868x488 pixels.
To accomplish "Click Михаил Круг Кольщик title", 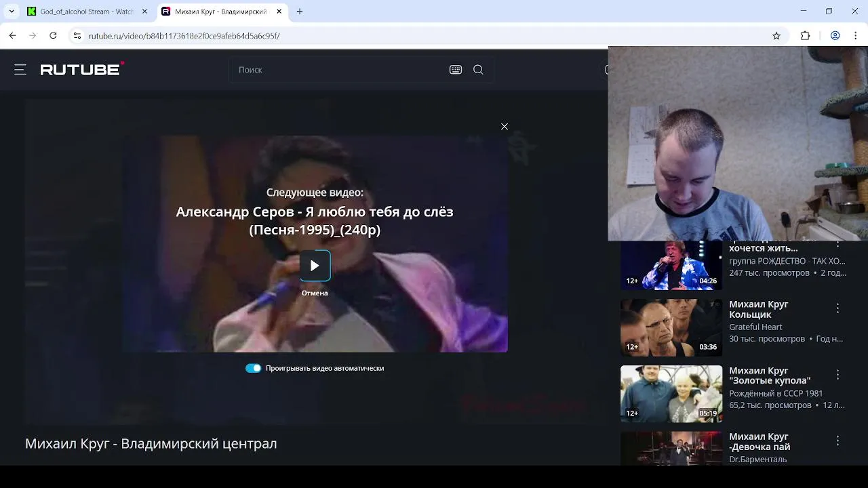I will (x=758, y=309).
